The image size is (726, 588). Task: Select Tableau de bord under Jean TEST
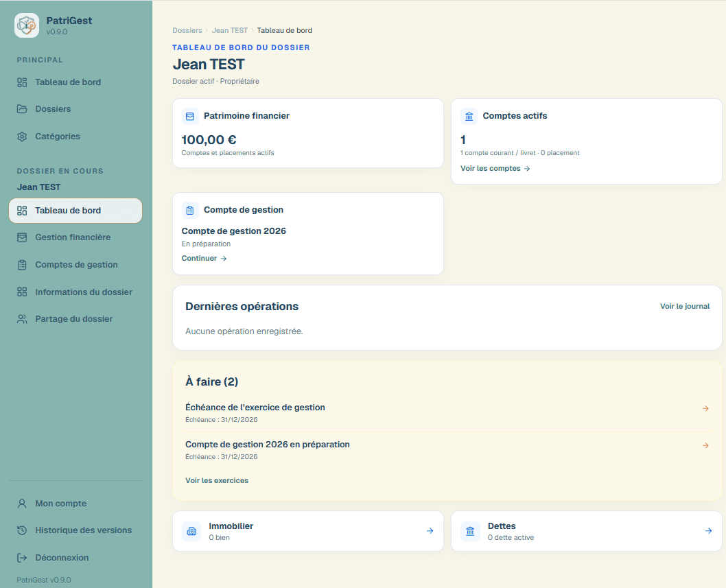coord(75,211)
